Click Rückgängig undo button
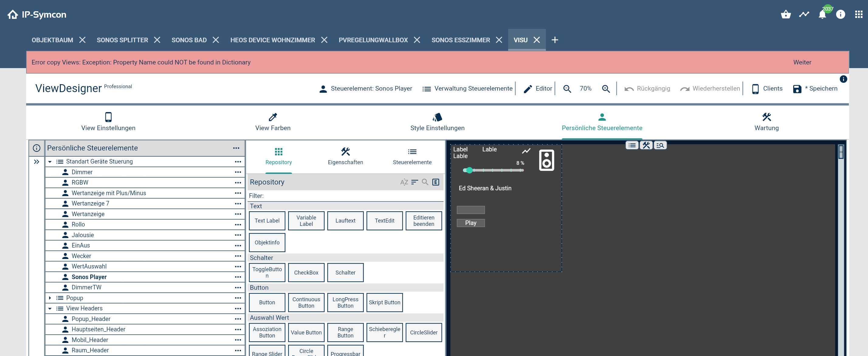Viewport: 868px width, 356px height. tap(647, 89)
